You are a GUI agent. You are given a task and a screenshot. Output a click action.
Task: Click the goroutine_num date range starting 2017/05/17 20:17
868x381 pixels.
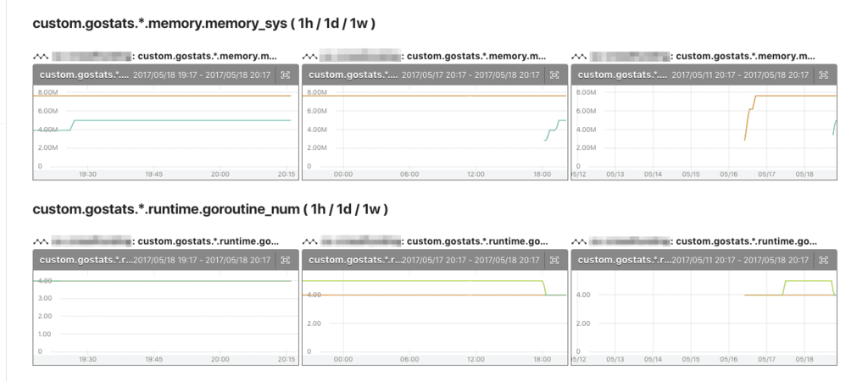(470, 260)
